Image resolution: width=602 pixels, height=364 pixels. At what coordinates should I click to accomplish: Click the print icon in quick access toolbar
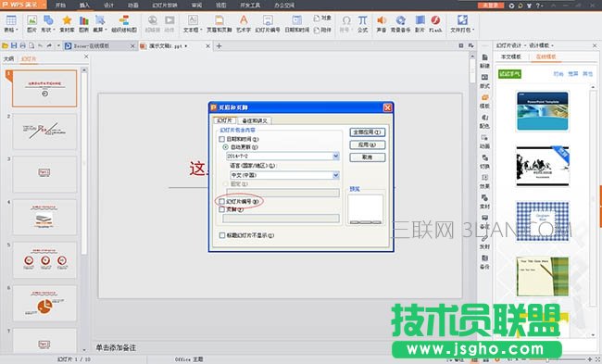(x=22, y=45)
